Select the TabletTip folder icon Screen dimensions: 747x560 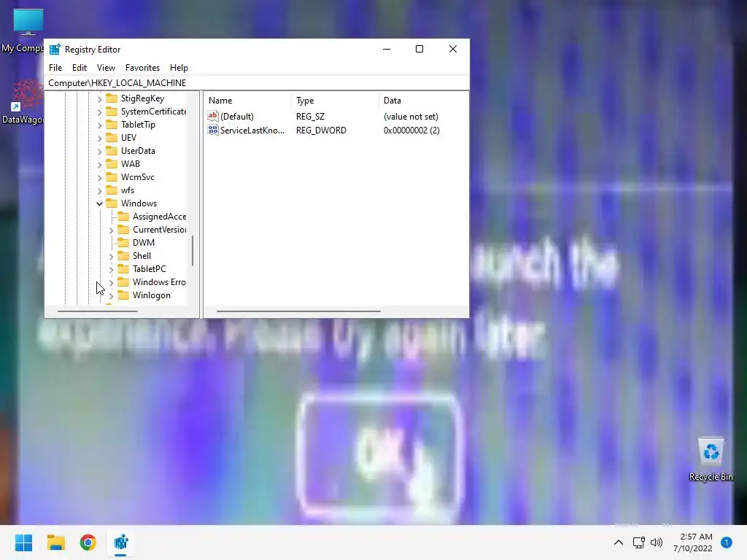pos(112,124)
